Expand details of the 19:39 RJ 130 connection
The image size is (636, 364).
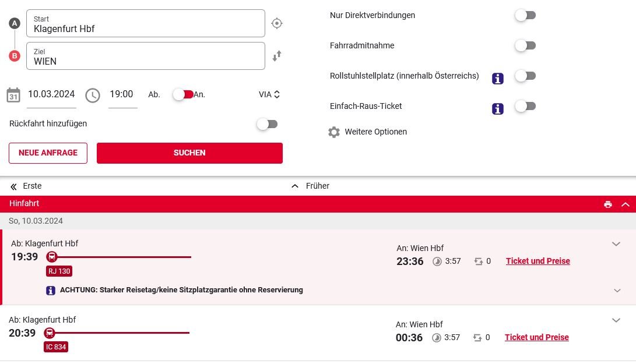pos(616,244)
